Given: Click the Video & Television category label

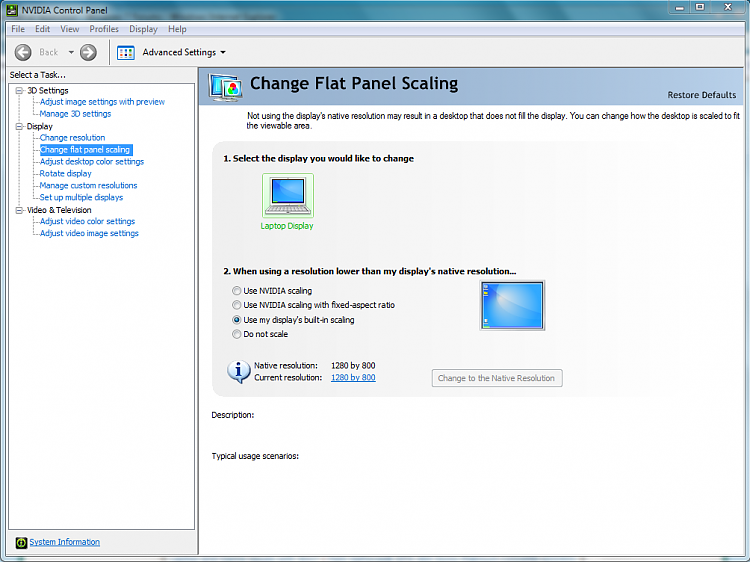Looking at the screenshot, I should pyautogui.click(x=59, y=210).
